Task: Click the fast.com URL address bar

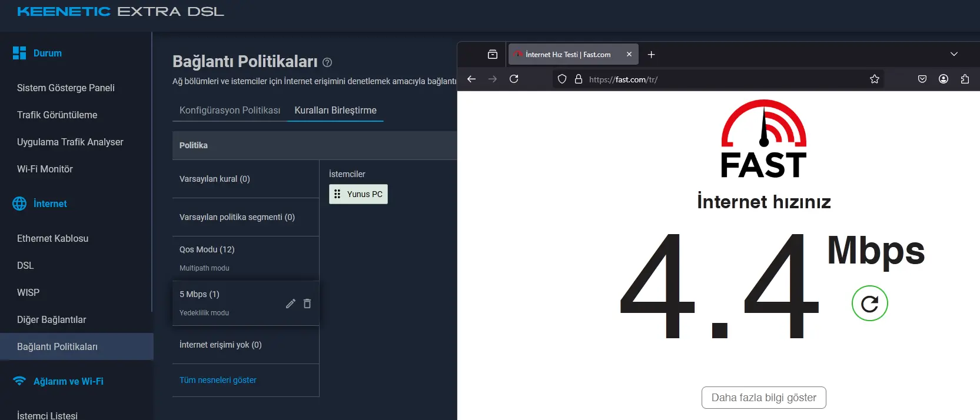Action: 718,79
